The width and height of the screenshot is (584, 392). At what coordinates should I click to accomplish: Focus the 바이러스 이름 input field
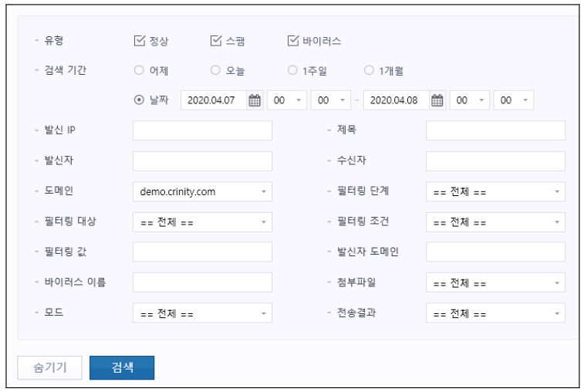202,282
